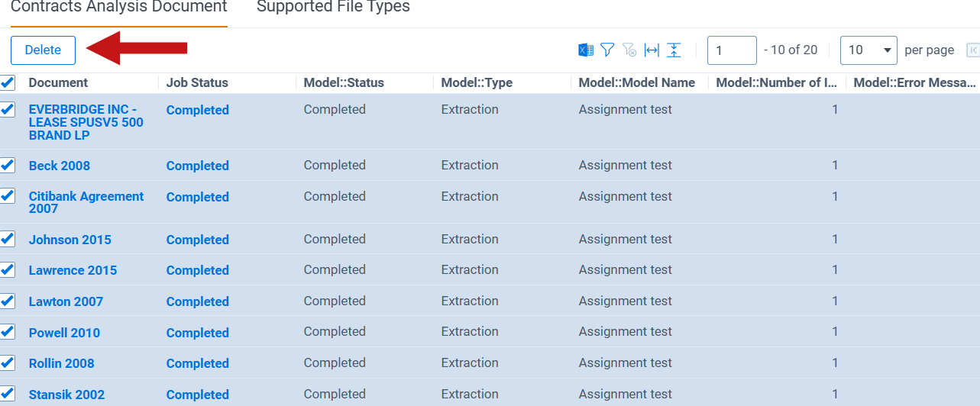Viewport: 980px width, 406px height.
Task: Uncheck the Stansik 2002 row checkbox
Action: tap(7, 394)
